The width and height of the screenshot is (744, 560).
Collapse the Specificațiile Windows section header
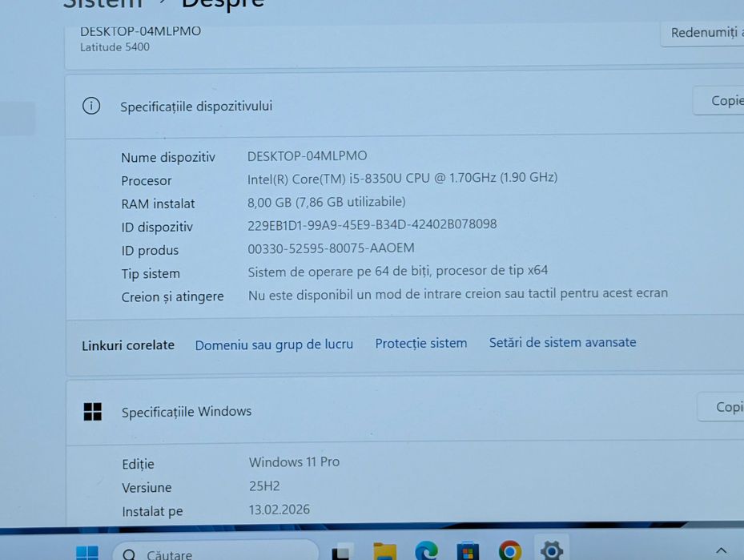point(405,410)
